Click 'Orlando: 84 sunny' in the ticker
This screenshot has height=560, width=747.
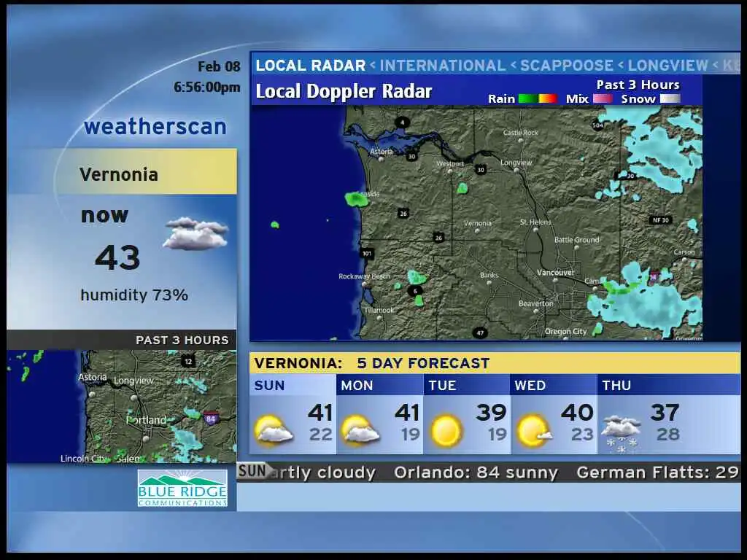click(x=476, y=472)
